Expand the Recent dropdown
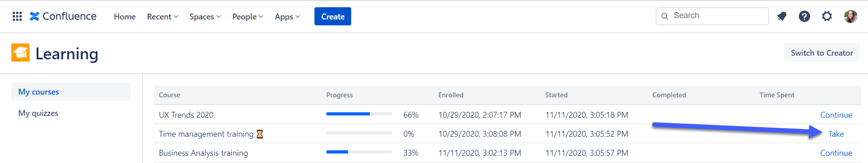This screenshot has width=868, height=163. click(162, 17)
